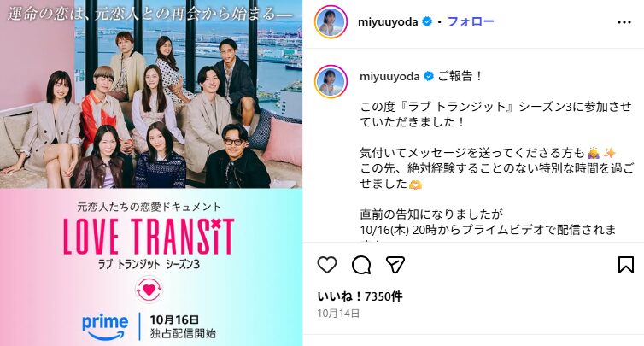Click the verified badge beside caption username
Viewport: 644px width, 346px height.
tap(429, 76)
